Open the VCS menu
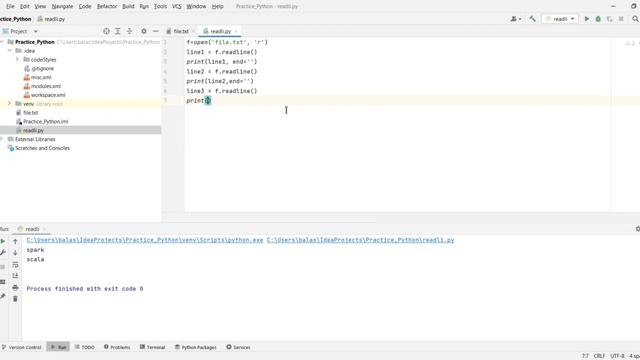Image resolution: width=640 pixels, height=360 pixels. click(176, 6)
